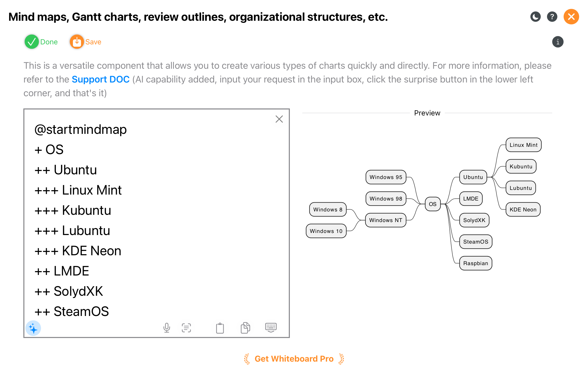Click the clipboard paste icon

220,328
